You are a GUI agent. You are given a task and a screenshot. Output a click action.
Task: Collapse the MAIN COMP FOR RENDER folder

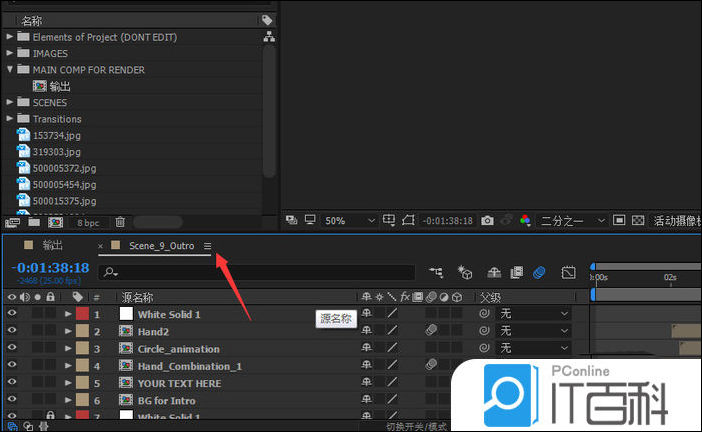click(x=10, y=70)
